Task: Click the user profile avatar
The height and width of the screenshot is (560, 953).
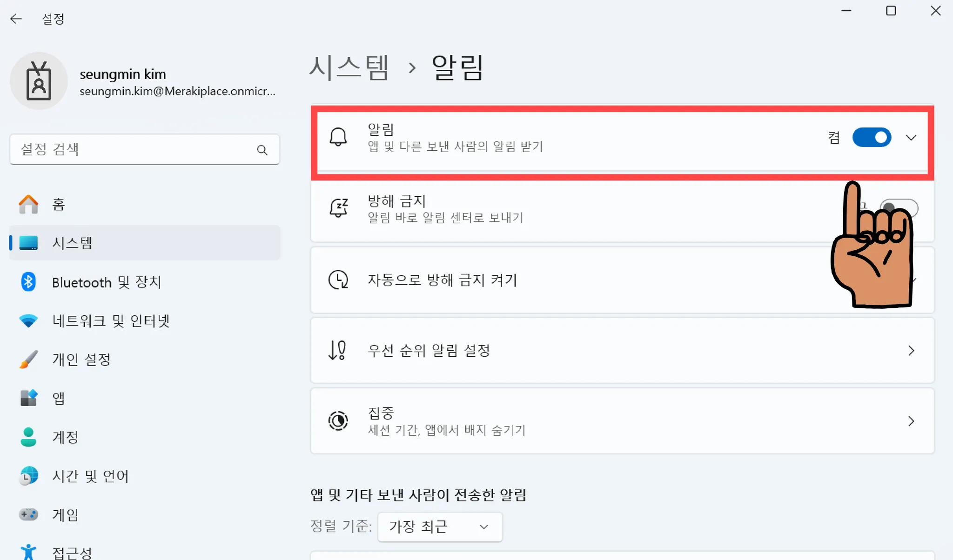Action: [x=39, y=81]
